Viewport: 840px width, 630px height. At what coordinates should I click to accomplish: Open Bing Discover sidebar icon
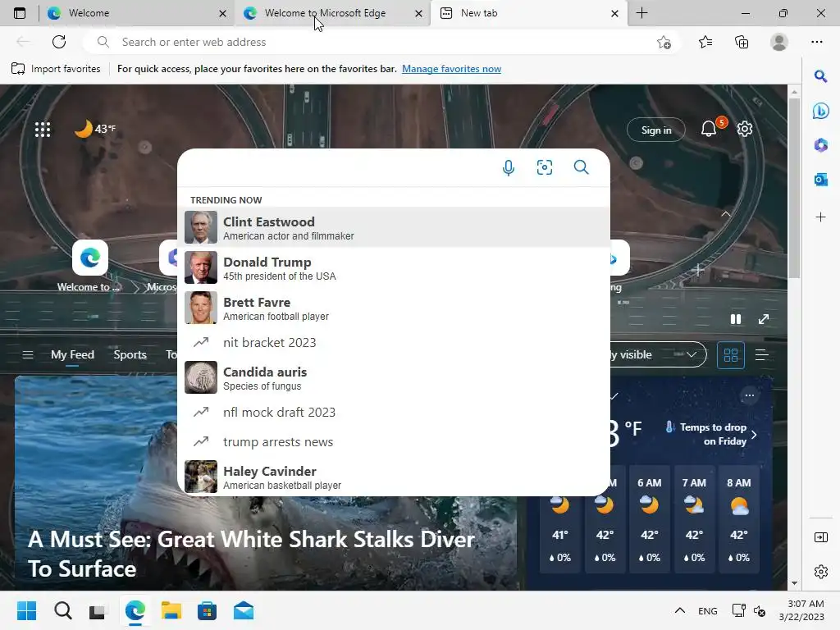click(820, 111)
